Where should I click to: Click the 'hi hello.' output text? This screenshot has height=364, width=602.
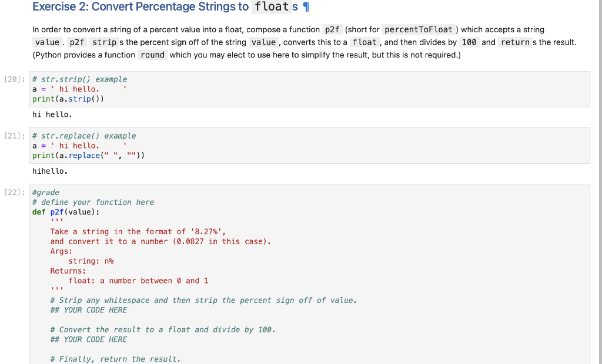pyautogui.click(x=52, y=114)
